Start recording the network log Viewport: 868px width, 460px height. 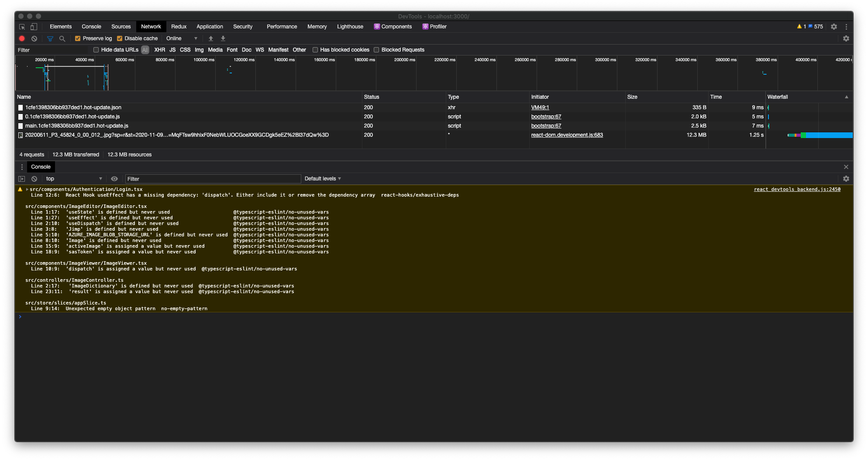pos(22,38)
